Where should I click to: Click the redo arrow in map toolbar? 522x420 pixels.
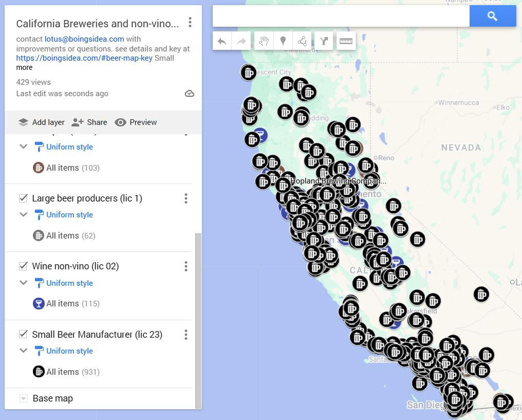pyautogui.click(x=241, y=41)
